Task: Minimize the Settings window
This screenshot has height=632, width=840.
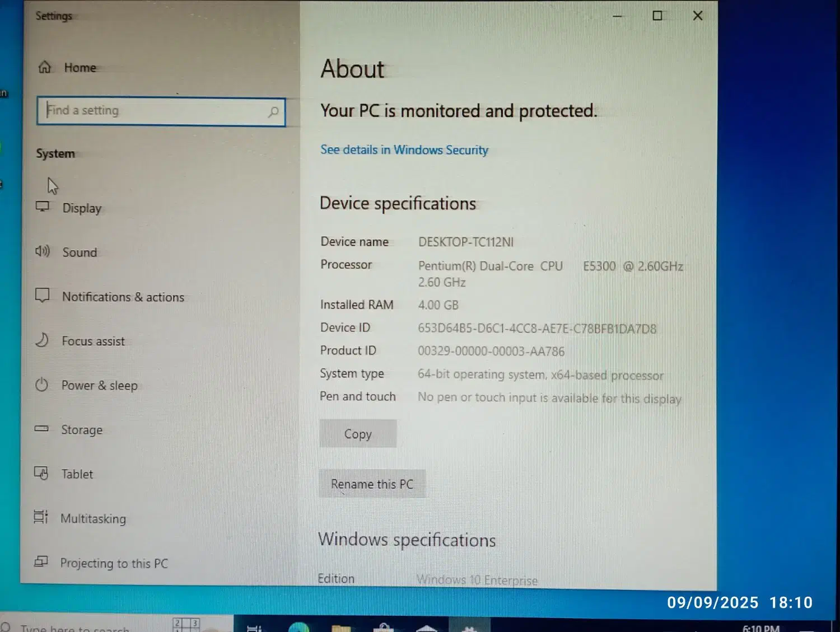Action: (x=617, y=16)
